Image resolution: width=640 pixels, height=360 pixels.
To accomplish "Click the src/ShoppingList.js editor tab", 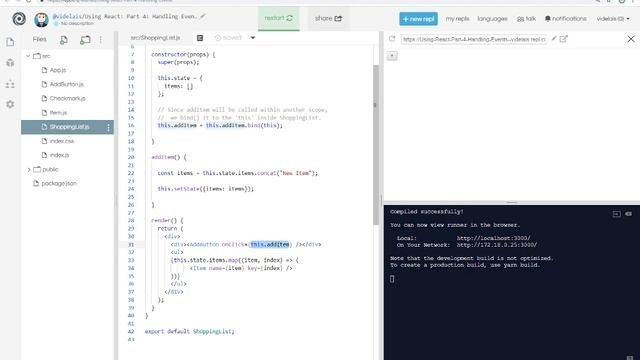I will (155, 38).
